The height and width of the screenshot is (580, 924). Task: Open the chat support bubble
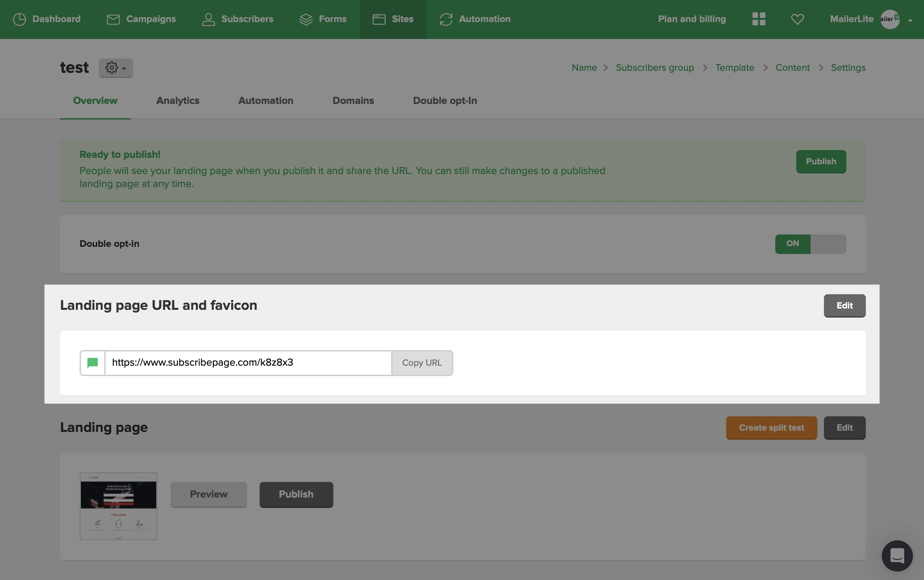tap(897, 555)
